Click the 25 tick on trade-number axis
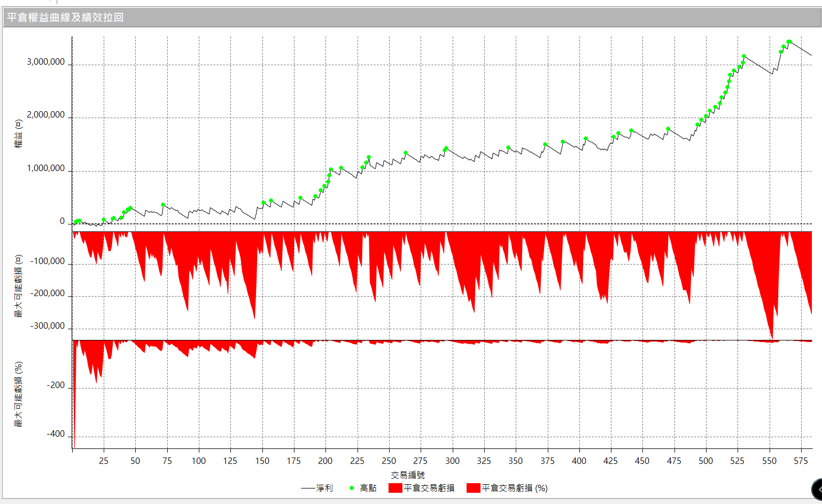 (x=104, y=461)
